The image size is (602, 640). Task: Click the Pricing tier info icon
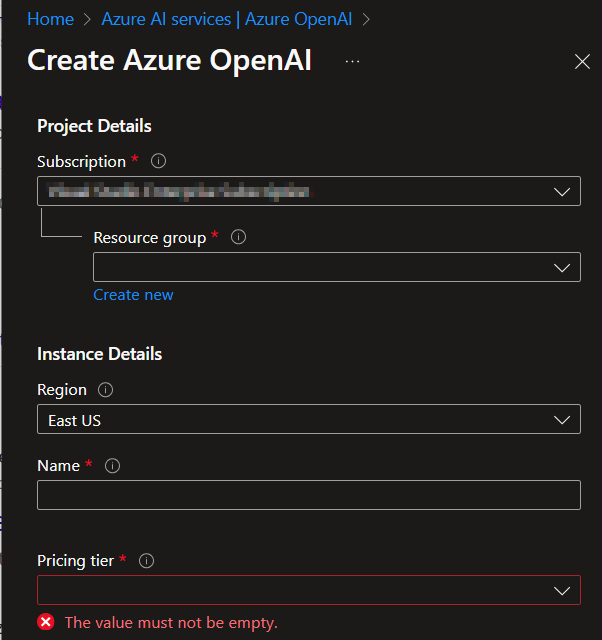[x=147, y=561]
